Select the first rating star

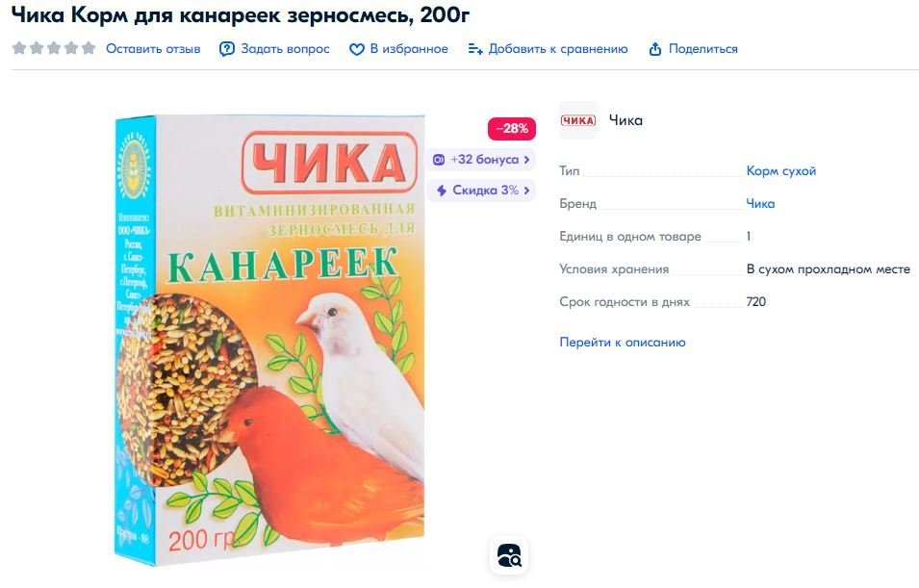pyautogui.click(x=19, y=48)
